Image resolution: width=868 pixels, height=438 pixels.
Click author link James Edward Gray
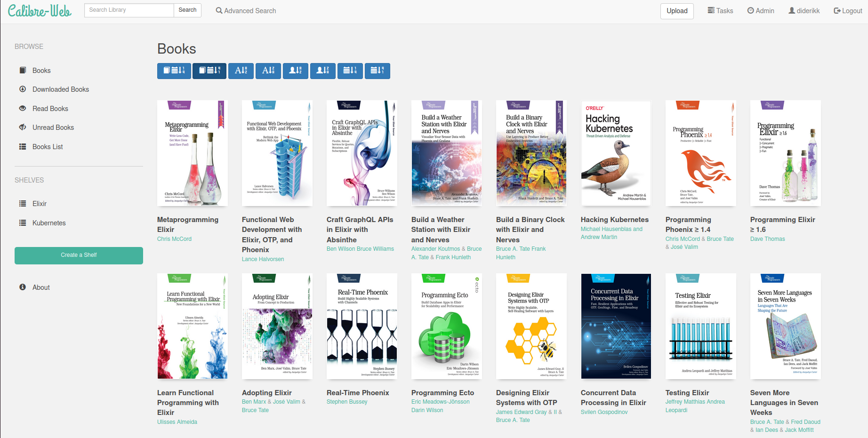[x=521, y=412]
